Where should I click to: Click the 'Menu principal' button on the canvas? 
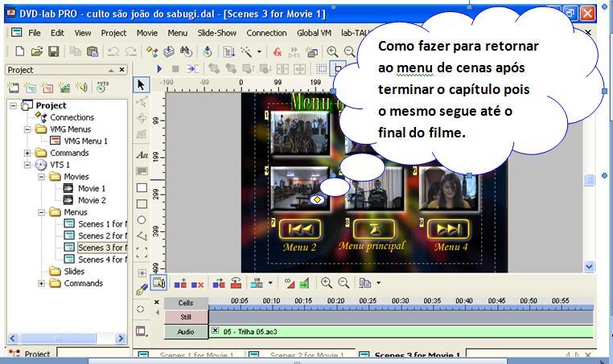pyautogui.click(x=374, y=229)
